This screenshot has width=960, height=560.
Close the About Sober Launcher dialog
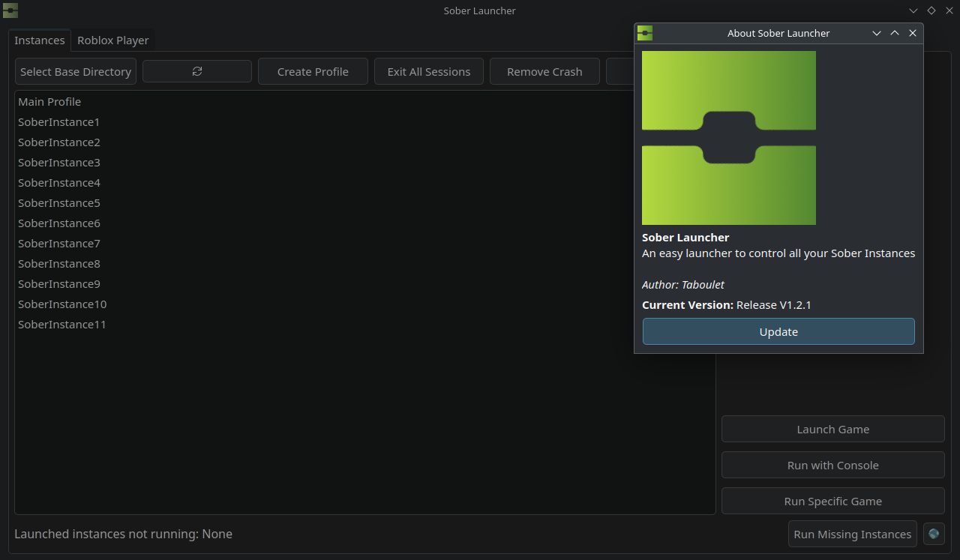913,33
